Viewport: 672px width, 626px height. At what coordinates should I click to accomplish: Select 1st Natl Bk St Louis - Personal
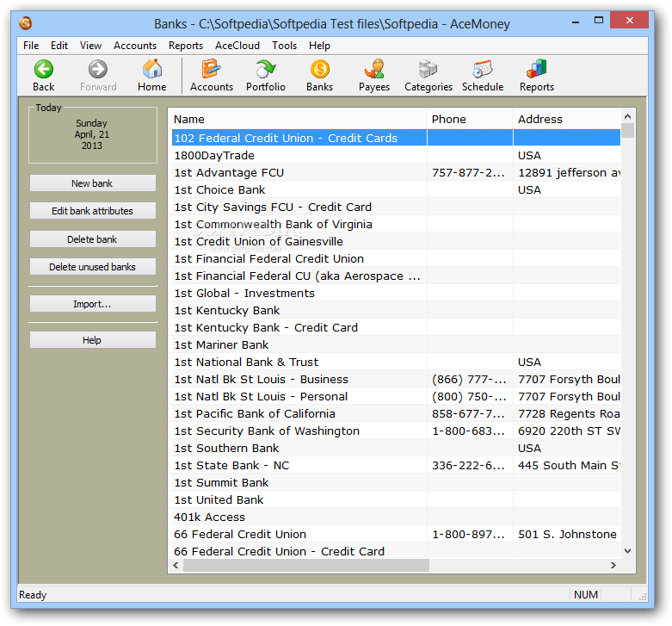395,396
